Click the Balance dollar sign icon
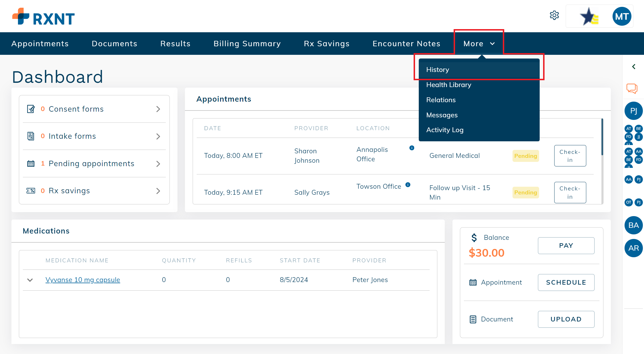The image size is (644, 354). 474,238
